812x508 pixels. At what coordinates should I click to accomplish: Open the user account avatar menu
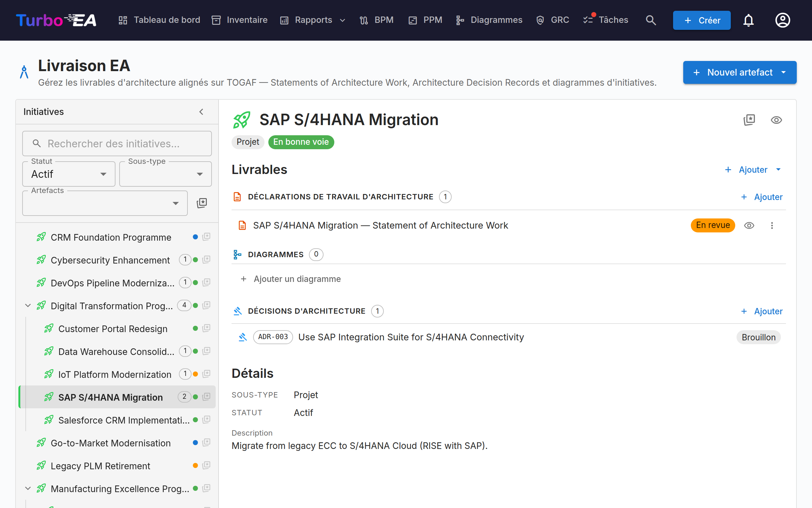tap(783, 20)
